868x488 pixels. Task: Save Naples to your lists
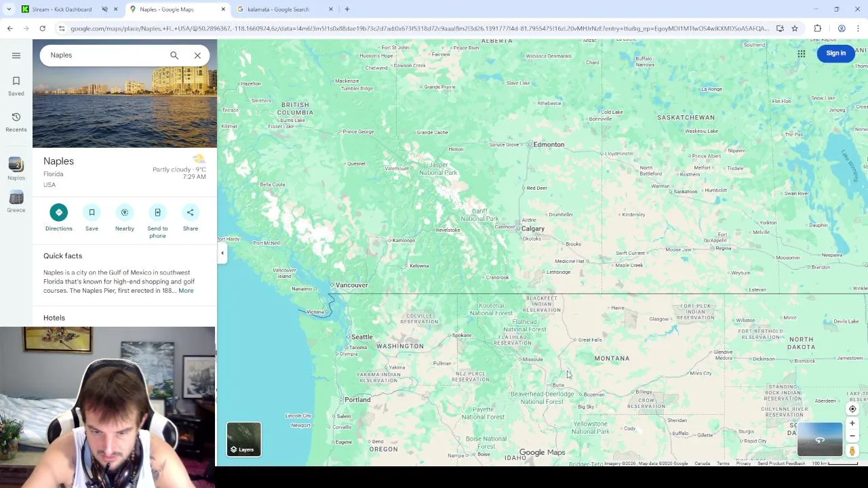92,218
